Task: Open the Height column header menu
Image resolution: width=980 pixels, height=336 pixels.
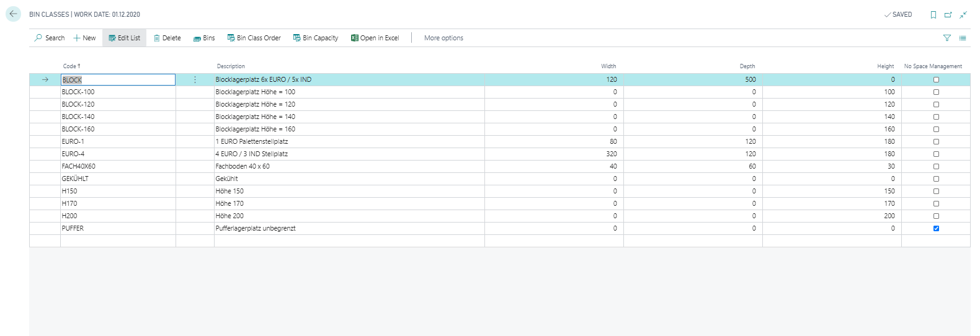Action: [x=885, y=66]
